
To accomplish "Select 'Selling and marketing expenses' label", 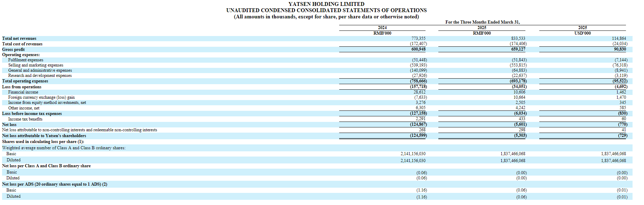I will tap(36, 65).
